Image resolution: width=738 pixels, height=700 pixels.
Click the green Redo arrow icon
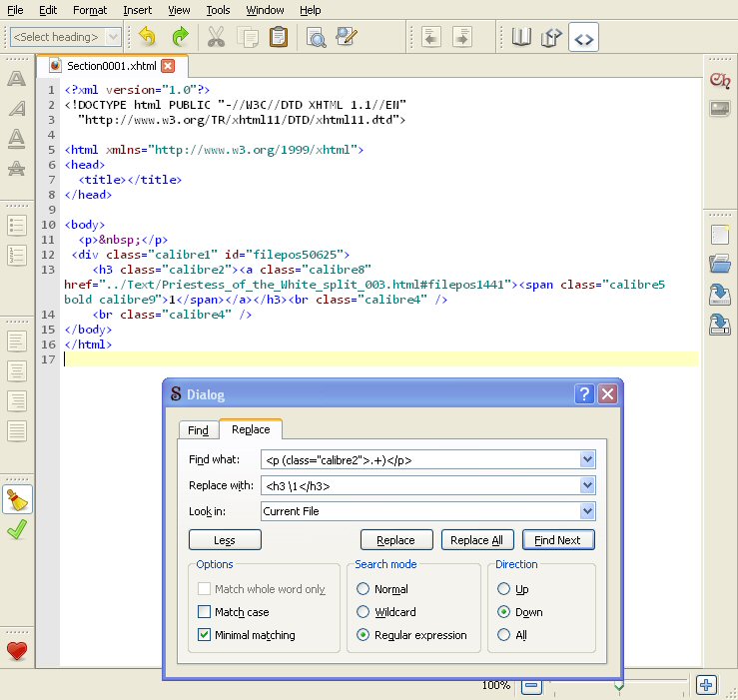pyautogui.click(x=180, y=37)
